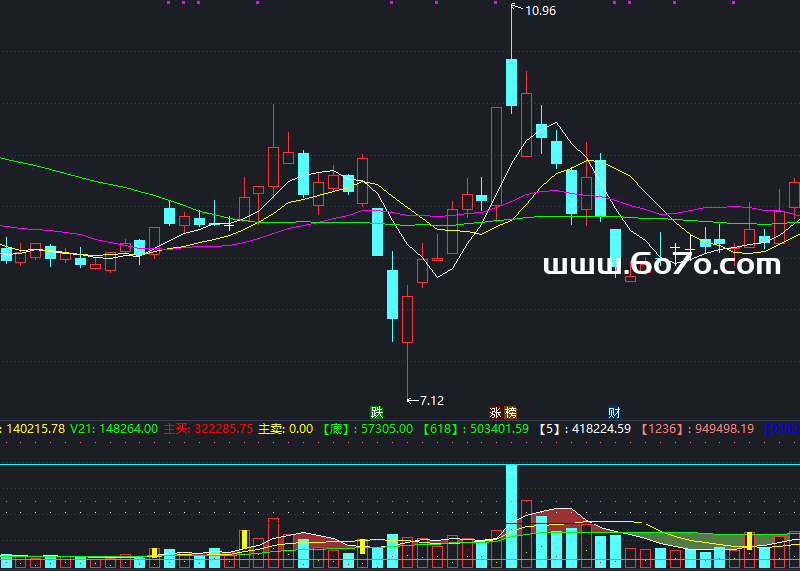Open the 财 marker below the chart
This screenshot has height=571, width=800.
(614, 412)
